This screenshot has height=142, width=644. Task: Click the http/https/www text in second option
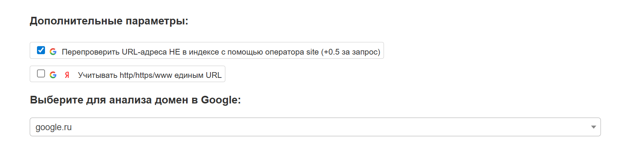pos(146,75)
